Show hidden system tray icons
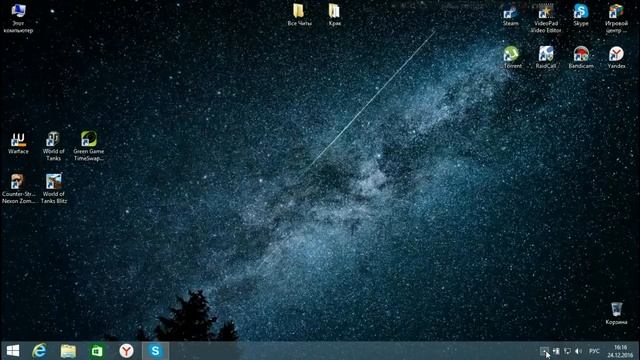The image size is (640, 360). pos(544,351)
